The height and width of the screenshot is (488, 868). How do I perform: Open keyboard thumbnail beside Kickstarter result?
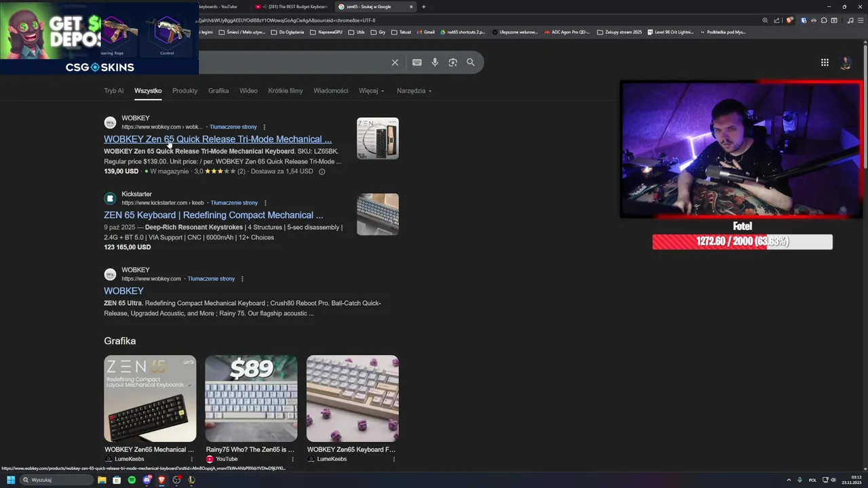378,214
